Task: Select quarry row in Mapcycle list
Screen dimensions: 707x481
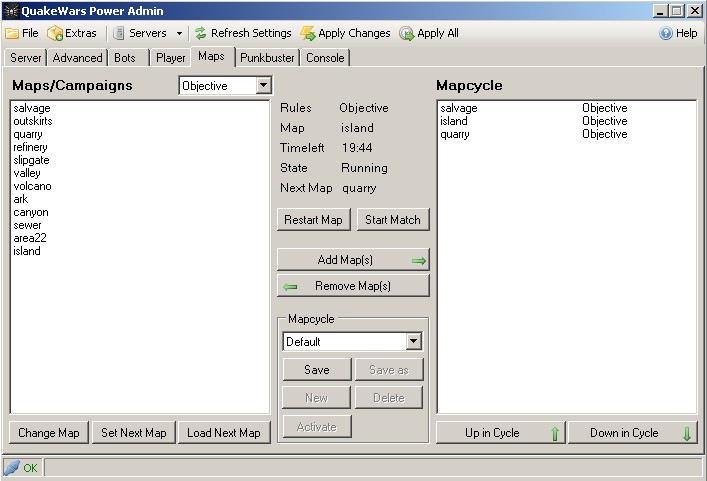Action: click(x=567, y=134)
